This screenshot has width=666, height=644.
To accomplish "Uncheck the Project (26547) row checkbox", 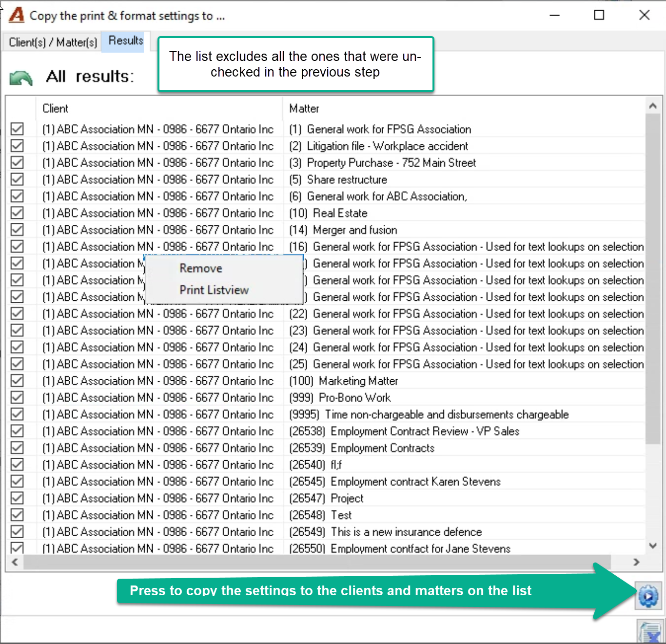I will pyautogui.click(x=17, y=498).
